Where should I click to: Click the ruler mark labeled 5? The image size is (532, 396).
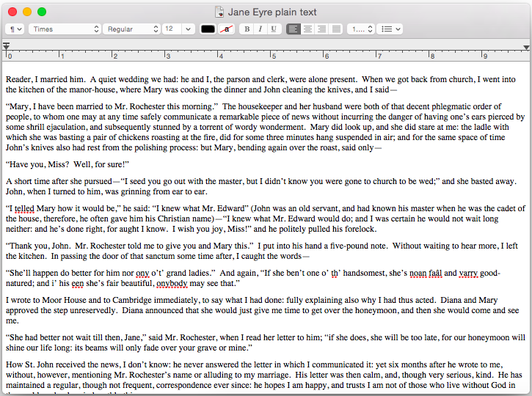(x=274, y=56)
